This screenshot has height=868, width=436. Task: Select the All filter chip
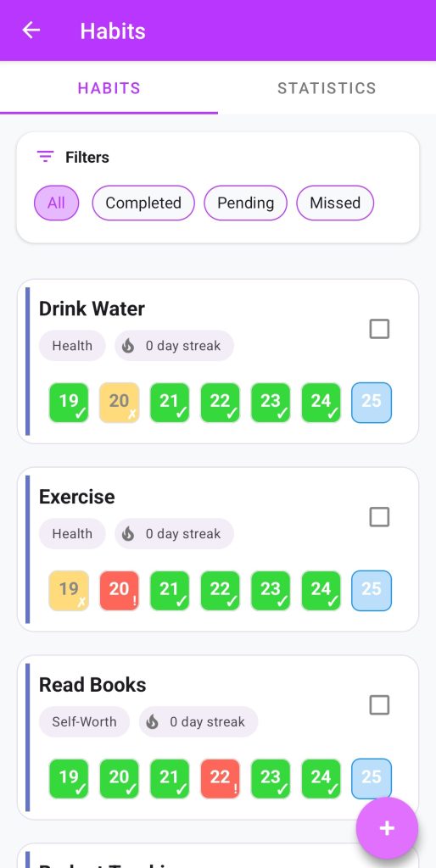[57, 203]
